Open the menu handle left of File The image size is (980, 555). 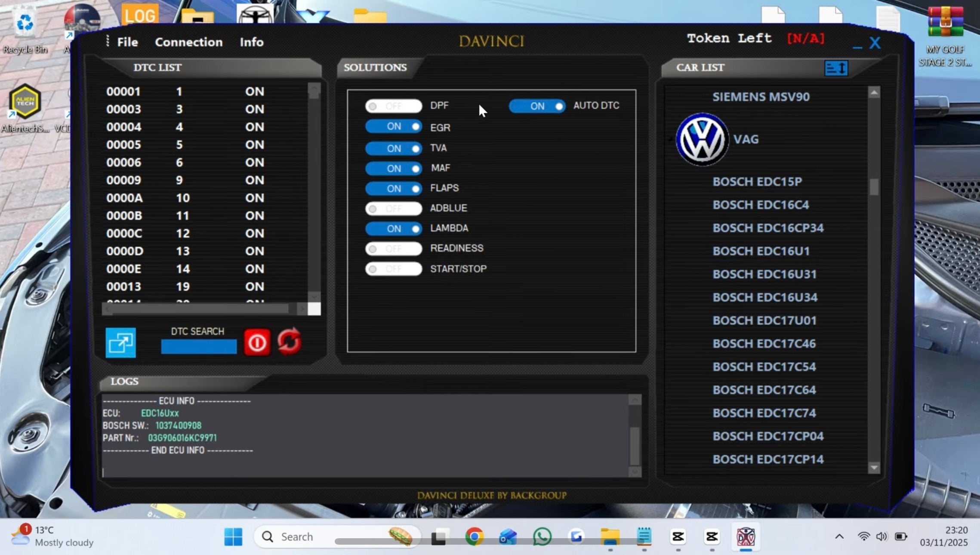(x=107, y=41)
